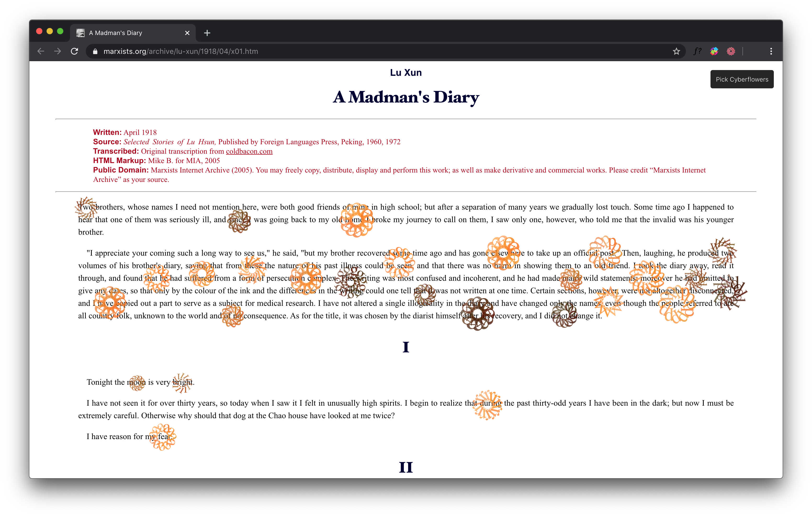Close the A Madman's Diary tab

pyautogui.click(x=187, y=33)
